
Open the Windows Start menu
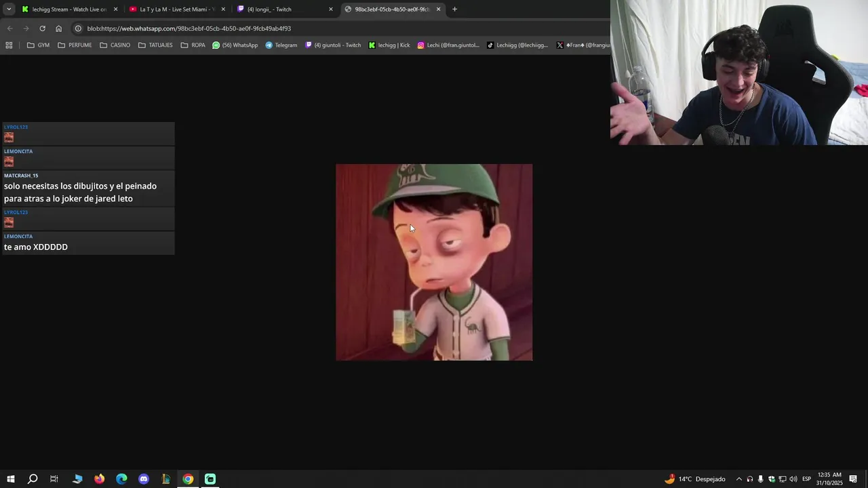click(11, 479)
